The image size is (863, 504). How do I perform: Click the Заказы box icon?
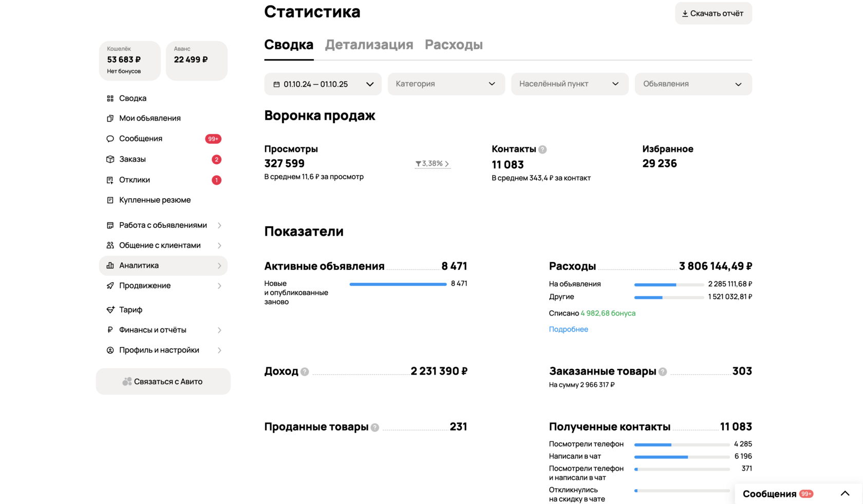coord(110,159)
